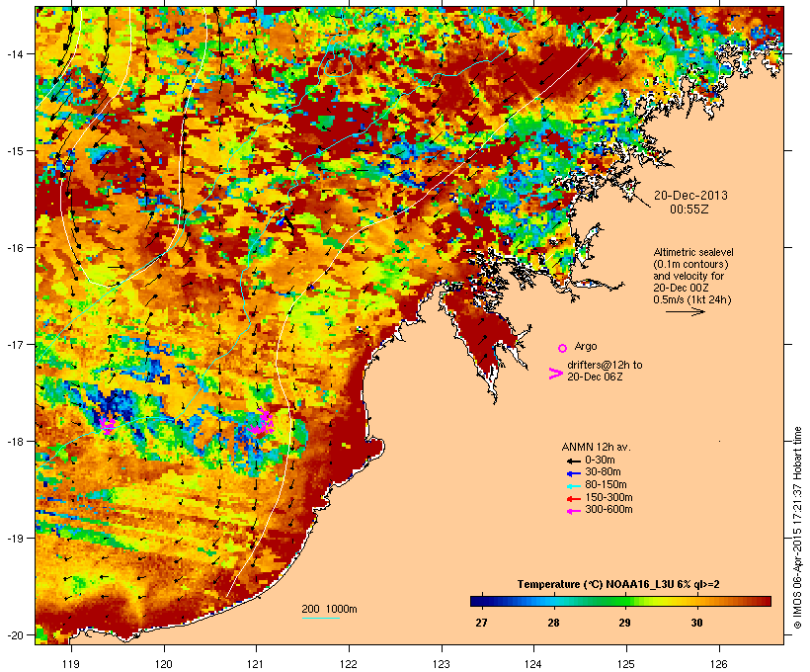This screenshot has height=672, width=810.
Task: Click the 'Altimetric sealevel' description text
Action: click(x=695, y=253)
